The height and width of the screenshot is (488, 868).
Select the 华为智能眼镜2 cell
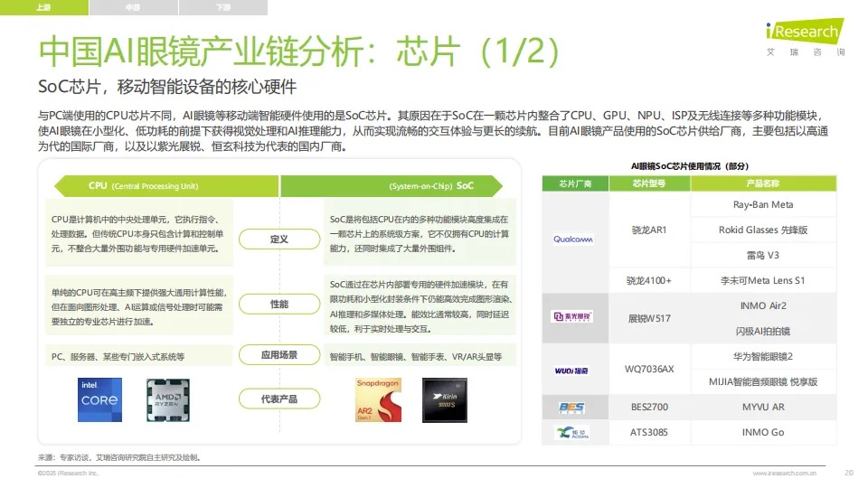763,356
